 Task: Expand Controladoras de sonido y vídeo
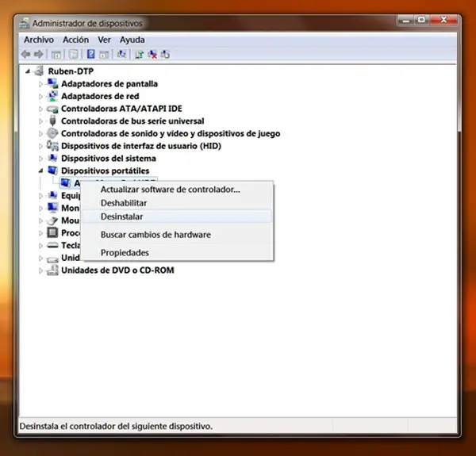click(40, 133)
